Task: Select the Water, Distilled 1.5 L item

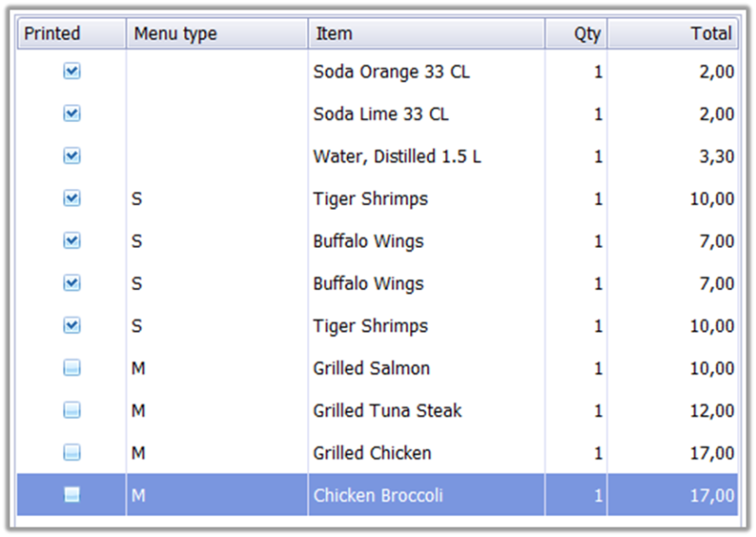Action: (x=397, y=156)
